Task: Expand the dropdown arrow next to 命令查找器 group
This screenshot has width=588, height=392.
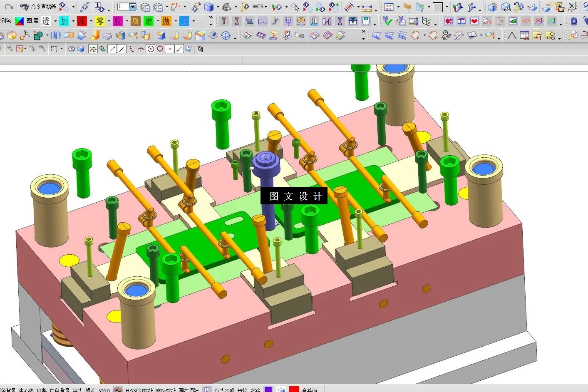Action: click(73, 7)
